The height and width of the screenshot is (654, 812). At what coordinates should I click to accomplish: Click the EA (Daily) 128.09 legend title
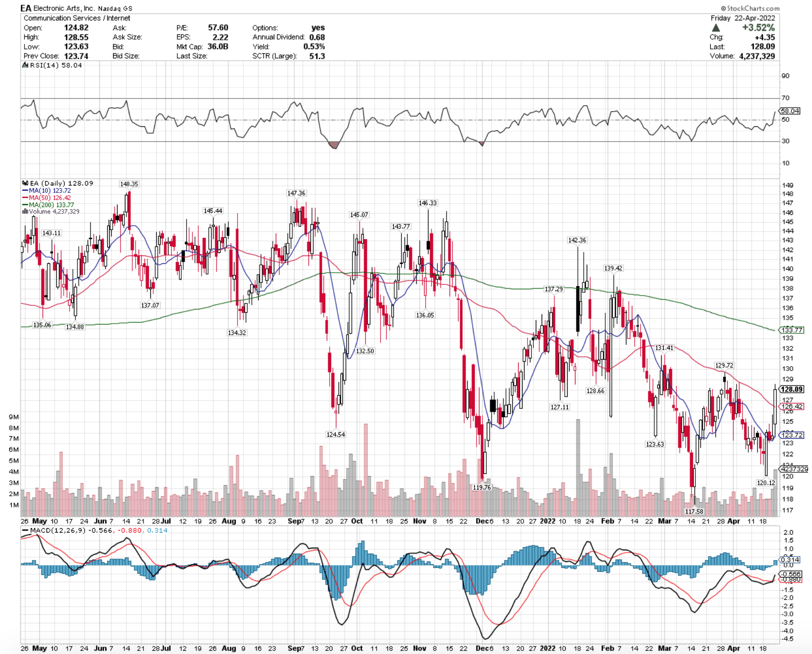click(x=62, y=183)
